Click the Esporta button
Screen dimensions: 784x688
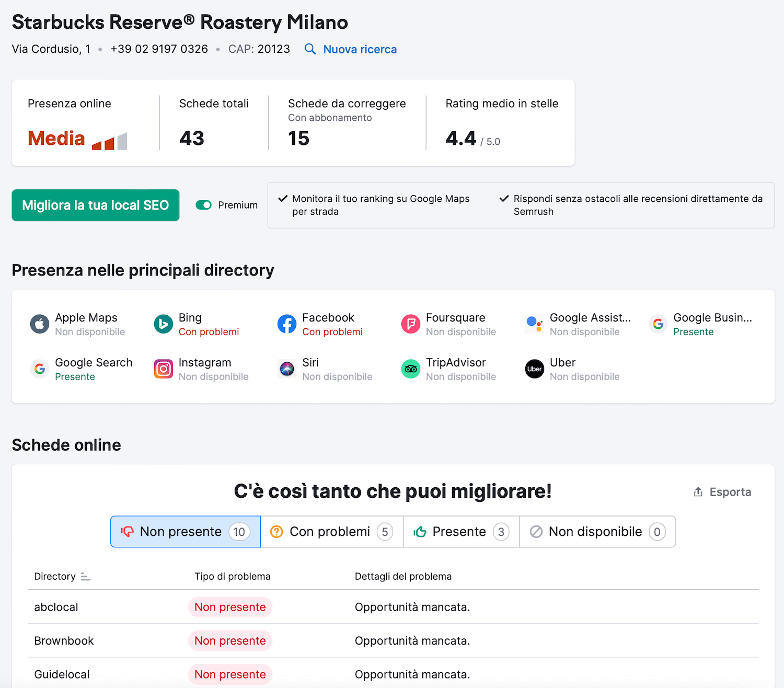click(722, 492)
